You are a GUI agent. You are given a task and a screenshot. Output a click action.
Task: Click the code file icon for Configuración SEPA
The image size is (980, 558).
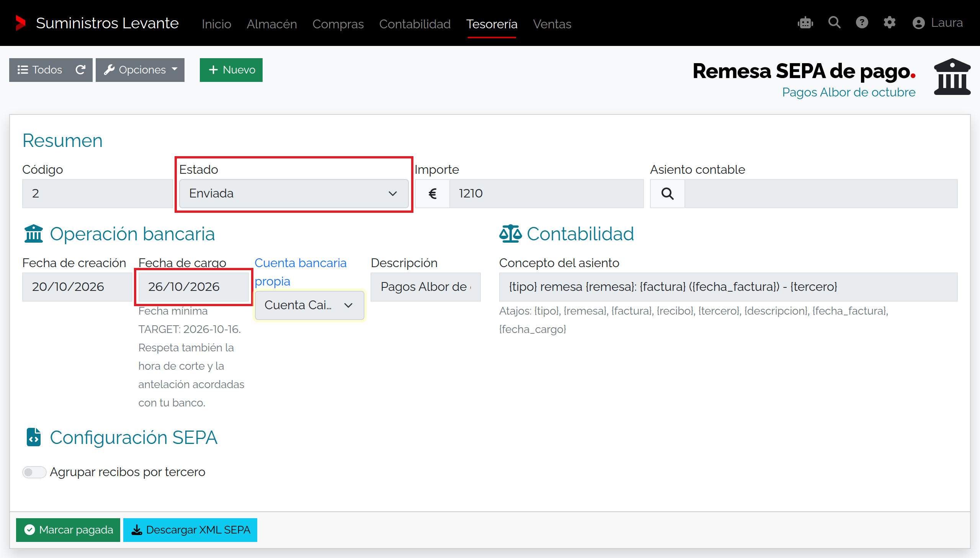34,437
